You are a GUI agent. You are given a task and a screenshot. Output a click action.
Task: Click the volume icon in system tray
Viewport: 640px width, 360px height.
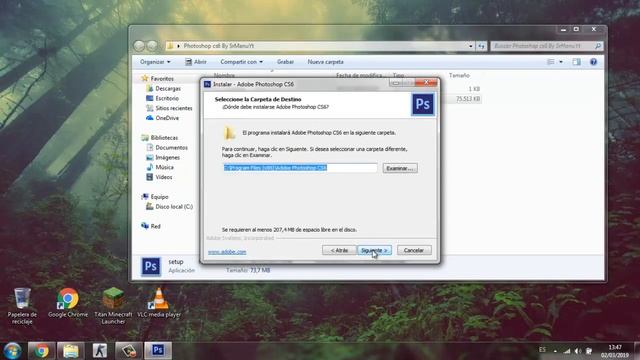(x=578, y=351)
